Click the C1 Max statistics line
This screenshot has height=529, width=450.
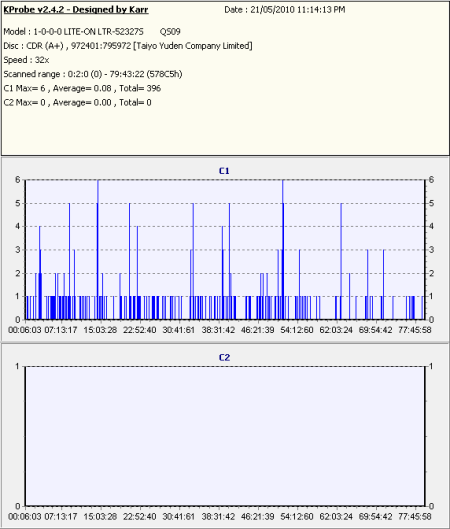82,88
